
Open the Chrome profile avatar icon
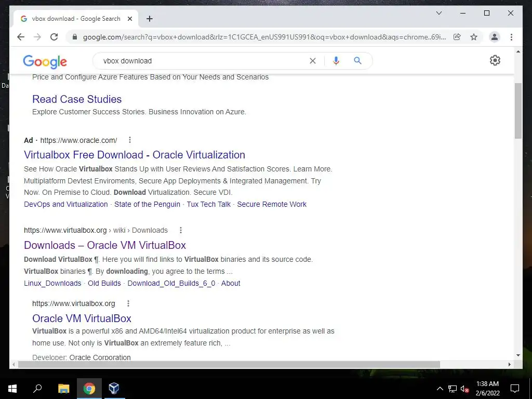coord(495,37)
